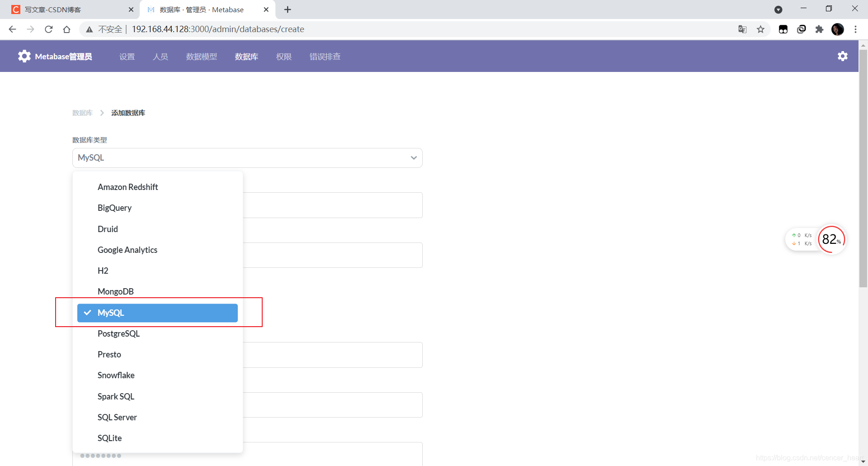The image size is (868, 466).
Task: Select PostgreSQL option
Action: click(157, 333)
